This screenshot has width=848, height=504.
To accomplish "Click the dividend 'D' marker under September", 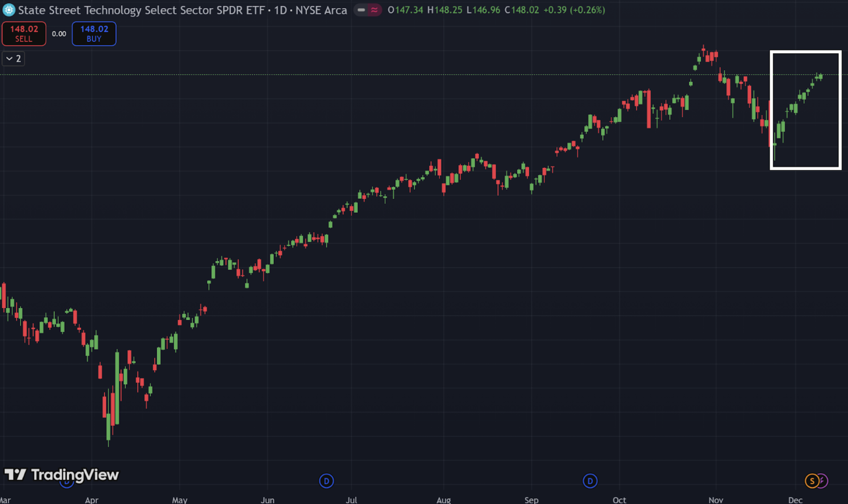I will pos(590,481).
